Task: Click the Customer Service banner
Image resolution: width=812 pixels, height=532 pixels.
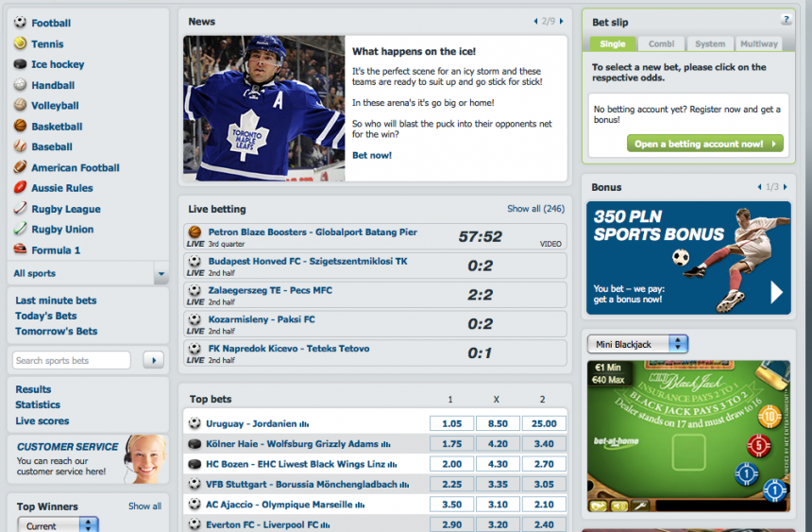Action: point(88,459)
